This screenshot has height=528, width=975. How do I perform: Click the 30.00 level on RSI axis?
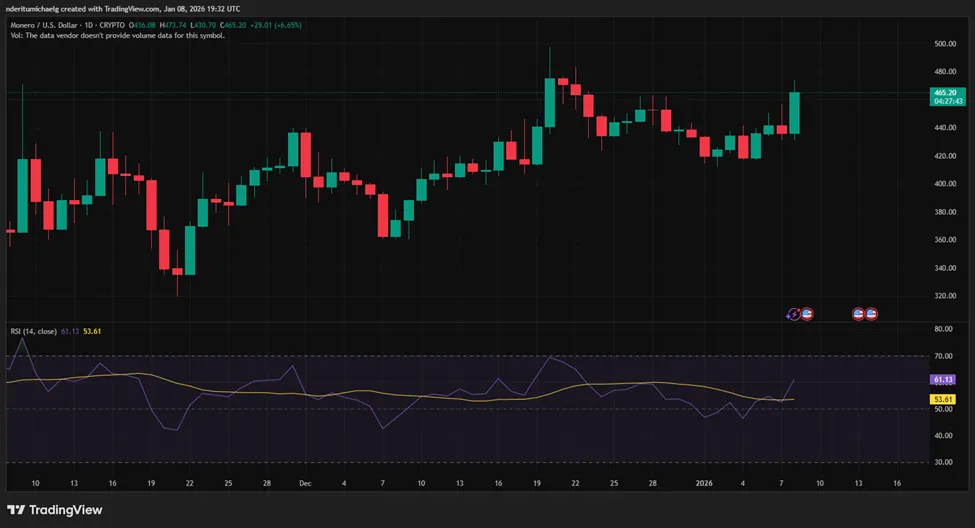tap(945, 462)
